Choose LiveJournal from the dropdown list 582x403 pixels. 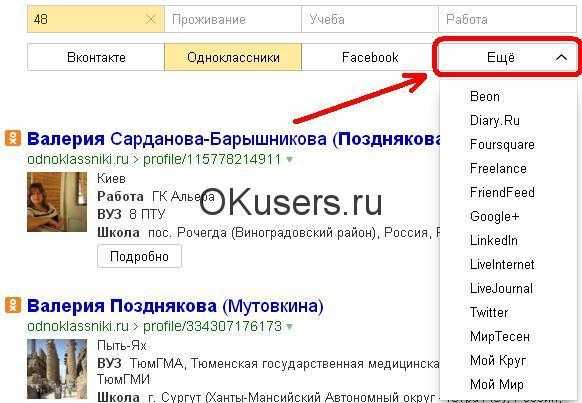tap(501, 288)
